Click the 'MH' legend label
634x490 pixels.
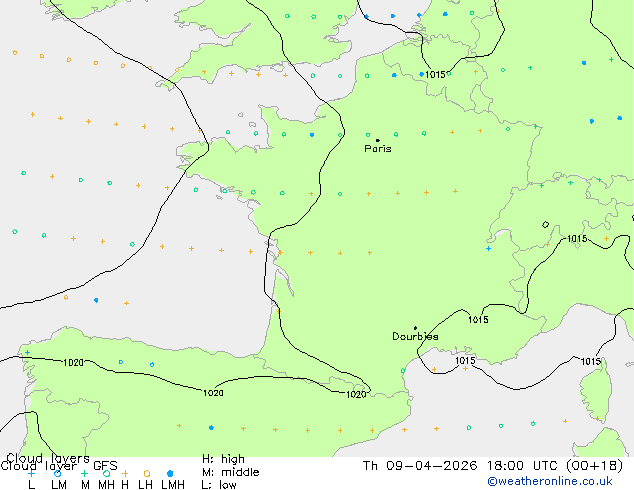(106, 485)
